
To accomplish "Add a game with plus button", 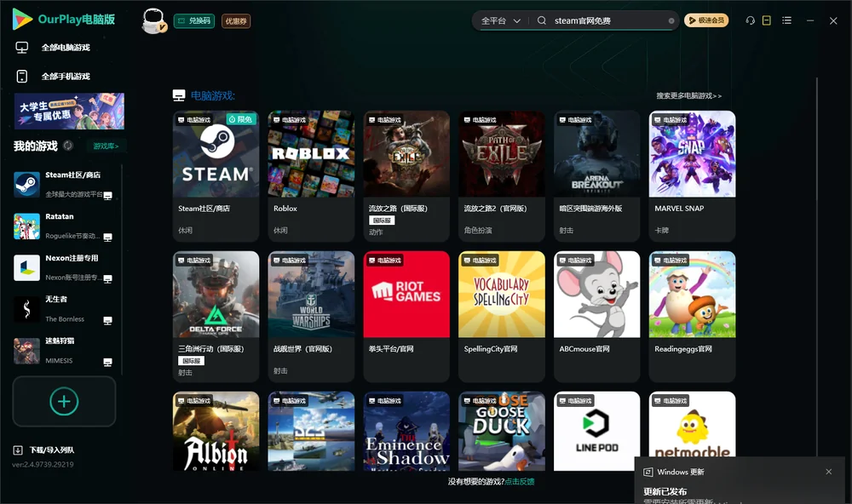I will tap(64, 401).
